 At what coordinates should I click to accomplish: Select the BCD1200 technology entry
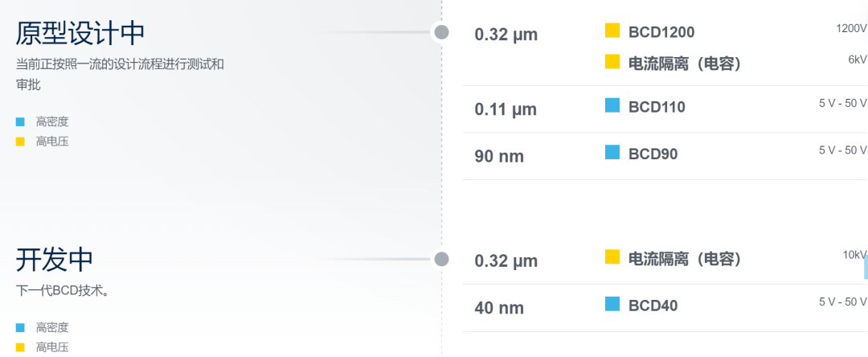(661, 32)
